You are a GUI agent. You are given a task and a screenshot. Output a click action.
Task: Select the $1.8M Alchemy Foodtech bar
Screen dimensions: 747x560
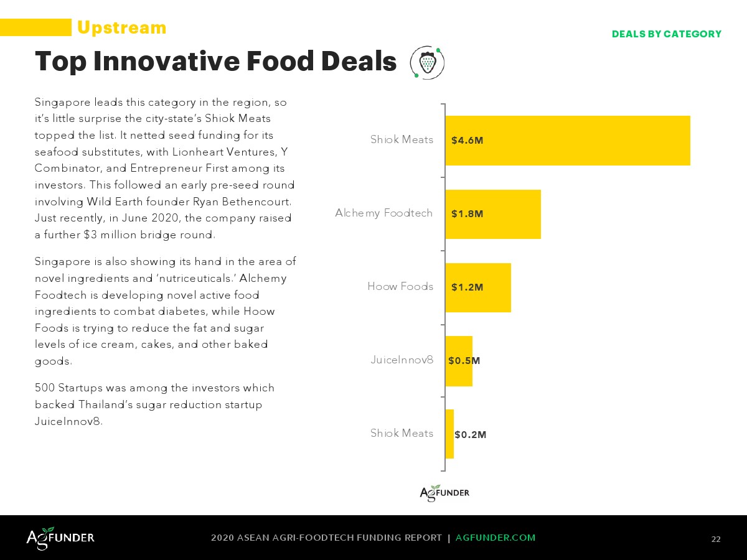[492, 214]
